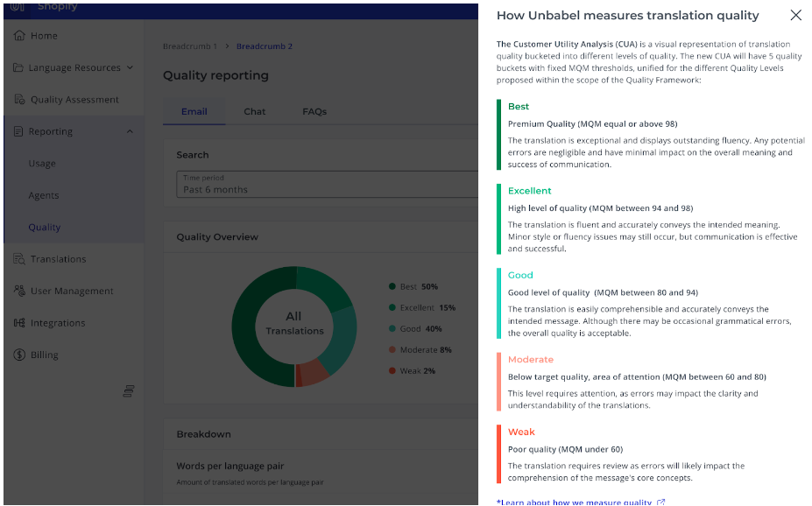Click the 'Best' heading in the panel
Screen dimensions: 812x506
[519, 107]
